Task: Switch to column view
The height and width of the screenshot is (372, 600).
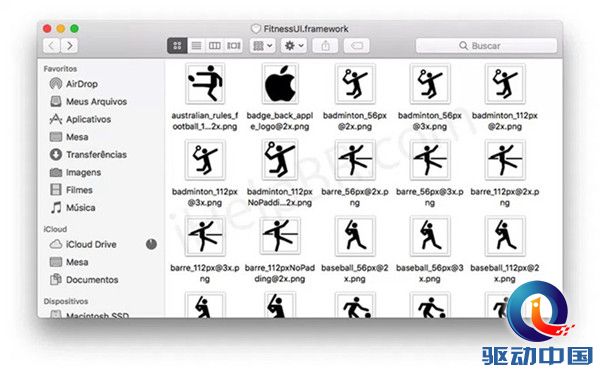Action: click(x=214, y=46)
